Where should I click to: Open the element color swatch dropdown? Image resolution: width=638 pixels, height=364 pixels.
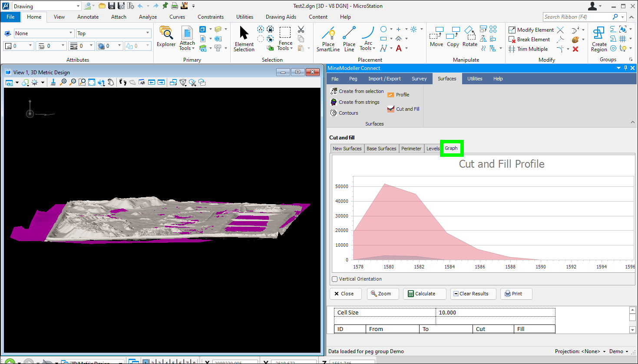pyautogui.click(x=30, y=46)
